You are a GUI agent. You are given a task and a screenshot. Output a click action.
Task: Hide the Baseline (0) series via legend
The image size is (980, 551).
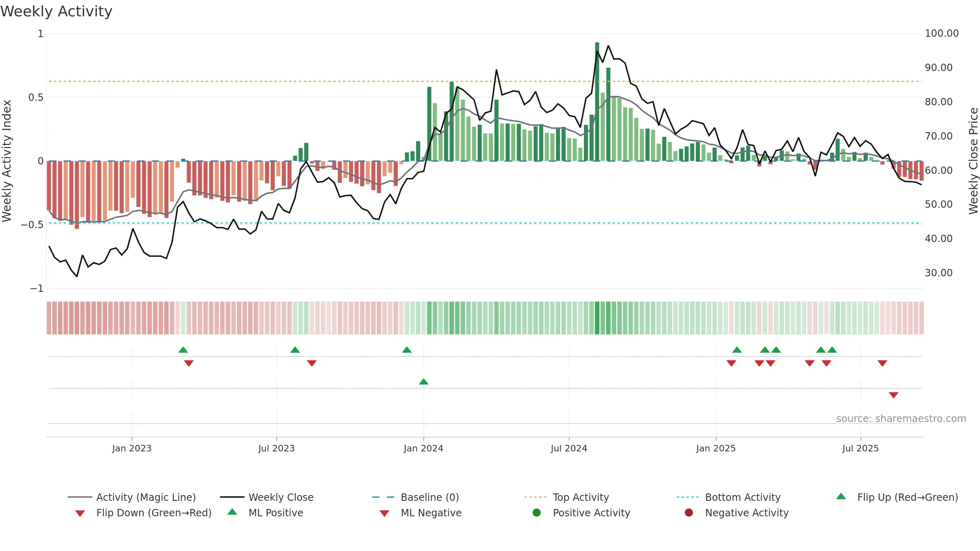(x=416, y=497)
